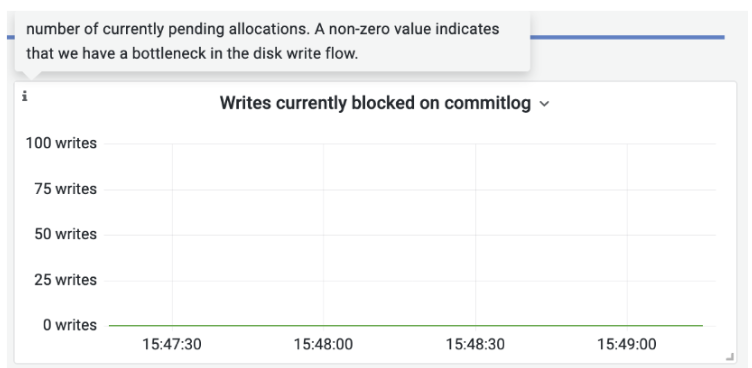The height and width of the screenshot is (368, 752).
Task: Click the tooltip pointer arrow above info icon
Action: [32, 75]
